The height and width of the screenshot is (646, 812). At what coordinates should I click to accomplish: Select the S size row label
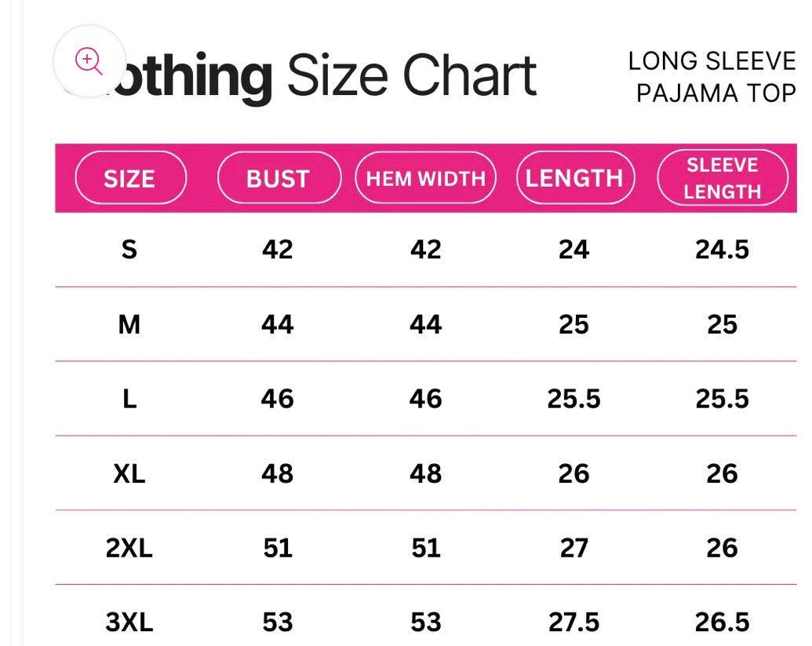click(x=129, y=250)
